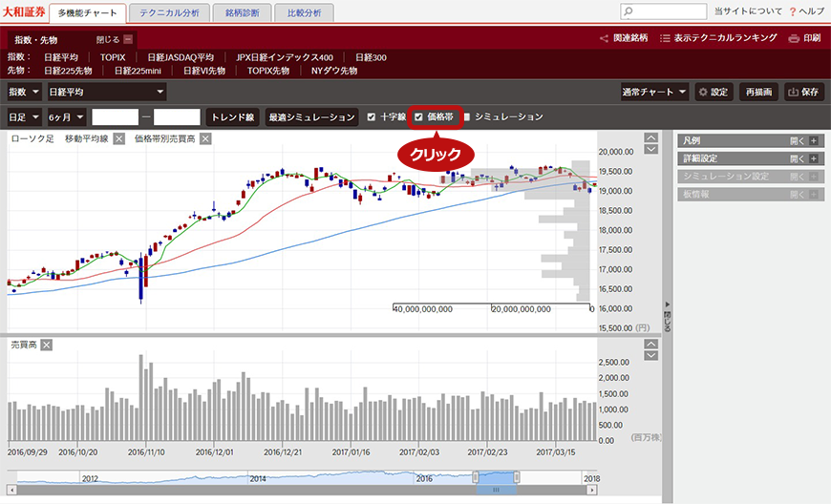Screen dimensions: 831x504
Task: Enable the シミュレーション checkbox
Action: 466,117
